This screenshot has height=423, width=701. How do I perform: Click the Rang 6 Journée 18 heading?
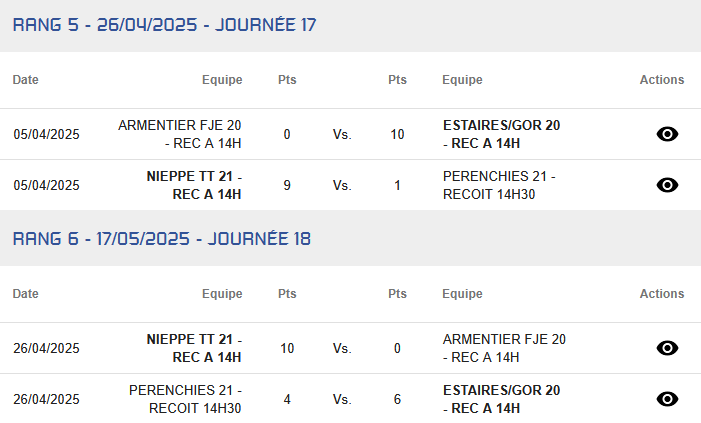coord(161,239)
